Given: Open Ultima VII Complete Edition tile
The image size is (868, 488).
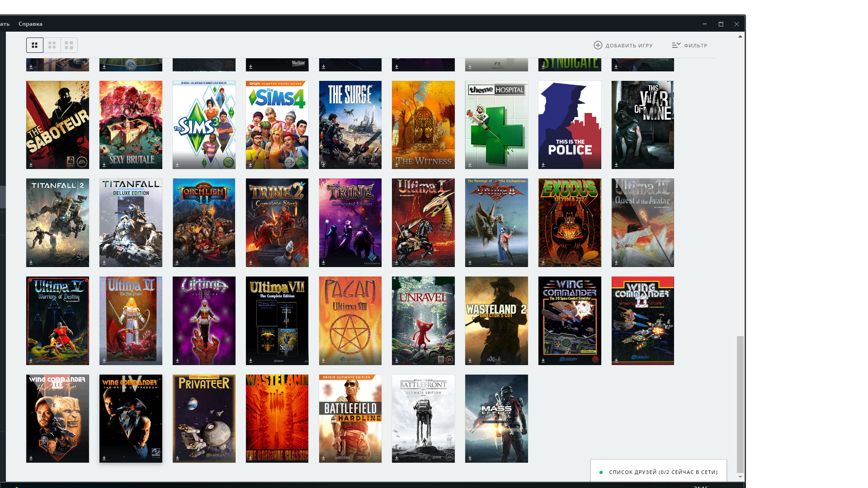Looking at the screenshot, I should coord(277,321).
